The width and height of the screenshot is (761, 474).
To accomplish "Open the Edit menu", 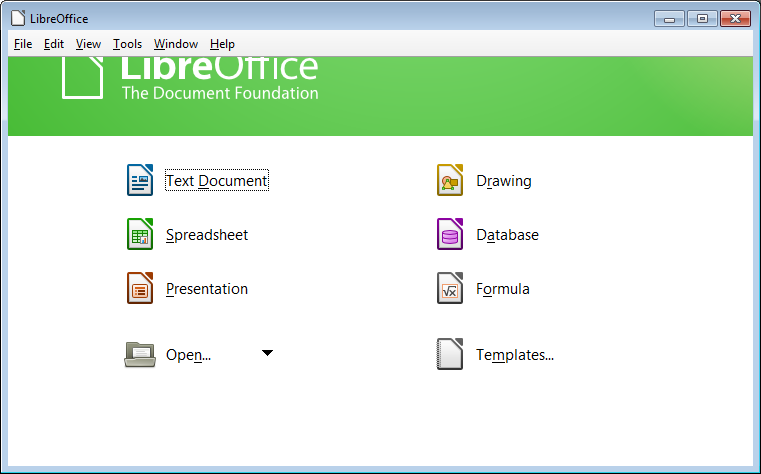I will click(54, 44).
